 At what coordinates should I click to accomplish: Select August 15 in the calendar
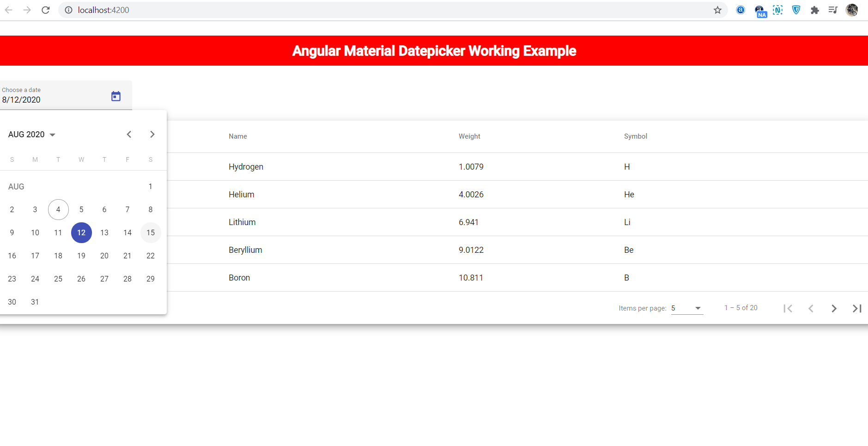pyautogui.click(x=151, y=232)
